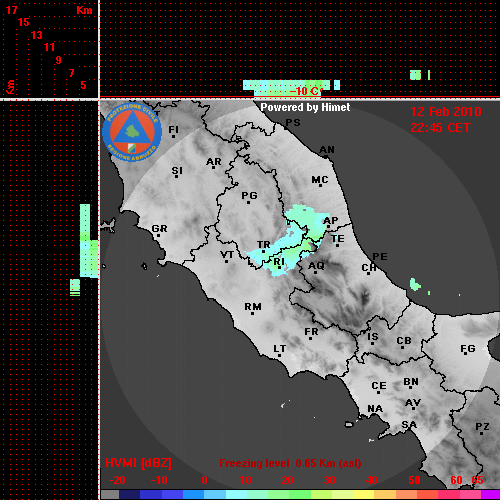The height and width of the screenshot is (500, 500).
Task: Click the AV city label
Action: pos(413,403)
